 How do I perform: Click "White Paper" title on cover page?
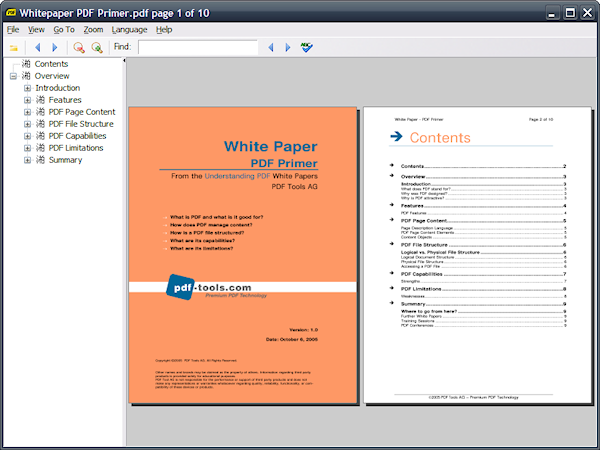[x=271, y=146]
